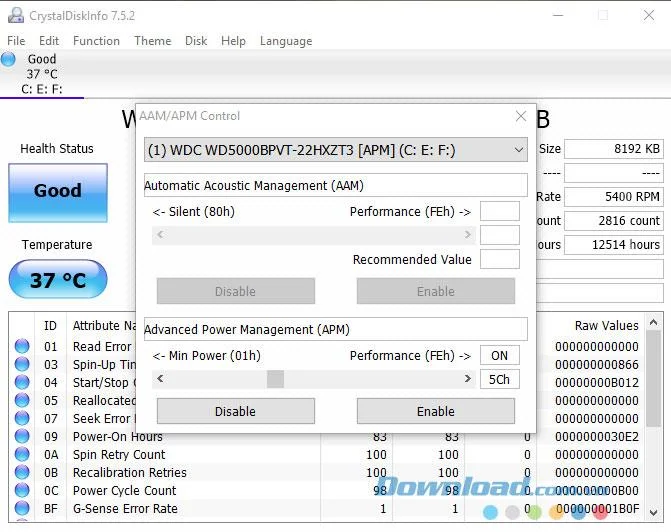
Task: Select the Power Cycle Count row text
Action: pyautogui.click(x=125, y=490)
